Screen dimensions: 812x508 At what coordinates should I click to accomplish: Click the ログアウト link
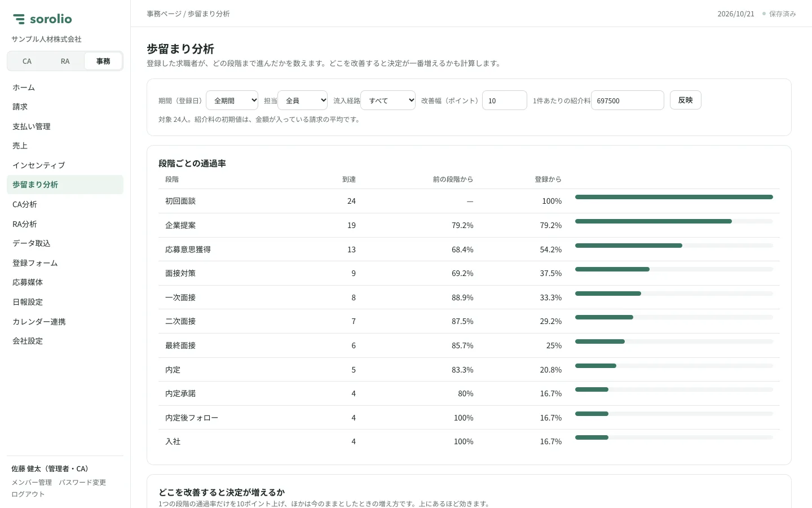pos(28,494)
